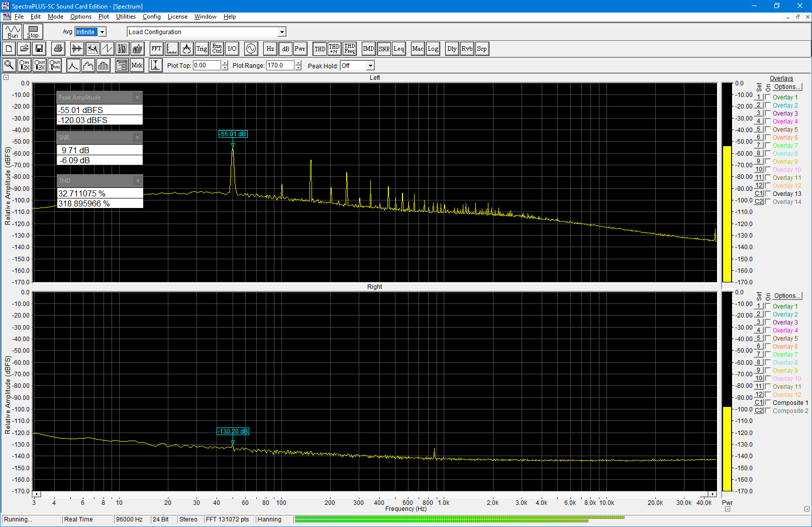812x527 pixels.
Task: Open the Log data logging button
Action: [433, 49]
